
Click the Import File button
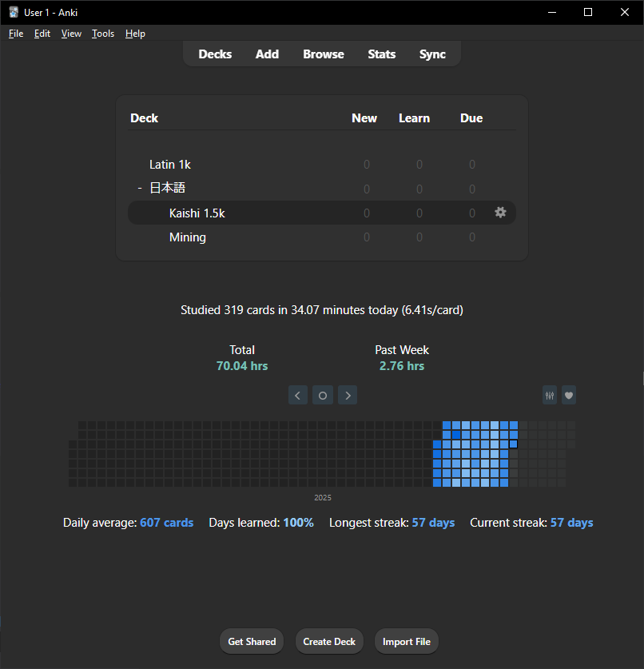(x=407, y=641)
